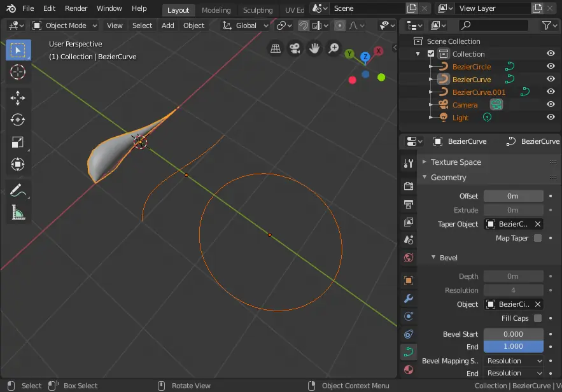
Task: Open the Add menu in viewport header
Action: [167, 25]
